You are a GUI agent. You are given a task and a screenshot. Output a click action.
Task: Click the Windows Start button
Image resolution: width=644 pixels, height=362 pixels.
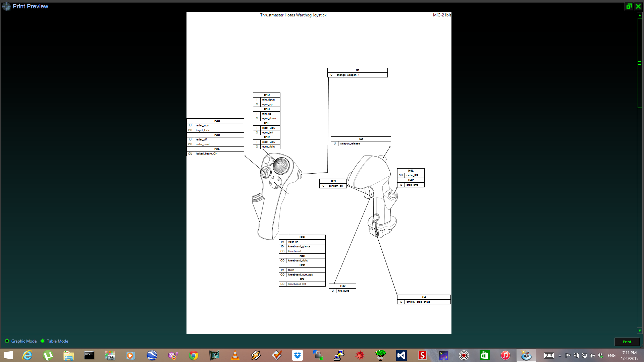point(8,355)
